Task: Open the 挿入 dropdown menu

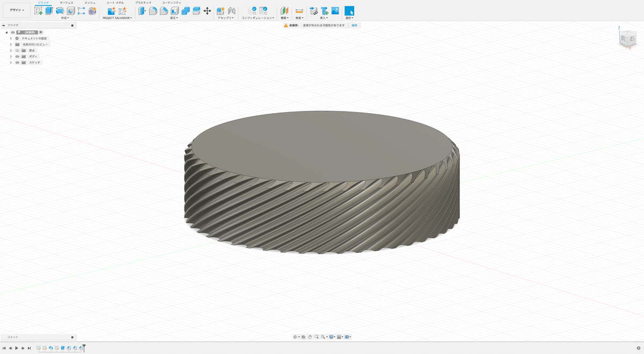Action: (x=324, y=18)
